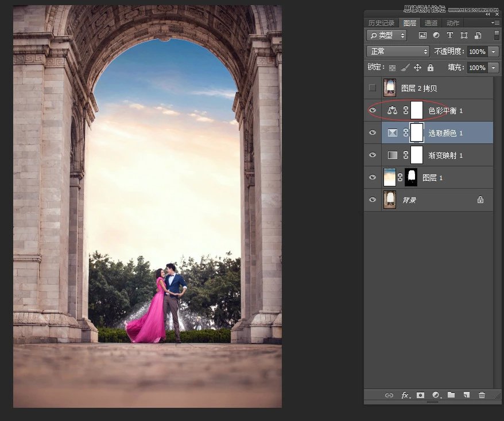Click the color balance scales icon
The width and height of the screenshot is (504, 421).
pos(392,111)
